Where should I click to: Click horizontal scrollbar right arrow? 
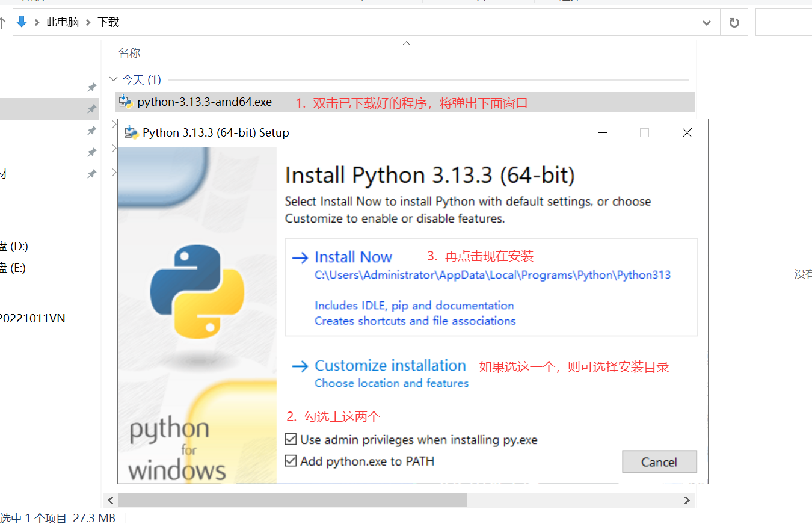[687, 500]
